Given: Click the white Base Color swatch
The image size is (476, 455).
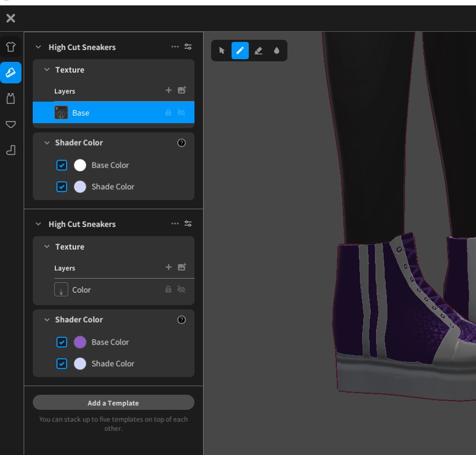Looking at the screenshot, I should click(x=79, y=165).
